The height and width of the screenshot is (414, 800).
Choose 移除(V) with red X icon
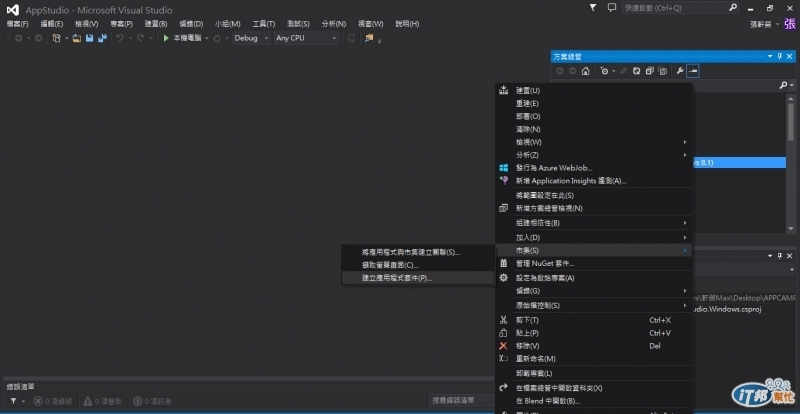click(x=593, y=346)
